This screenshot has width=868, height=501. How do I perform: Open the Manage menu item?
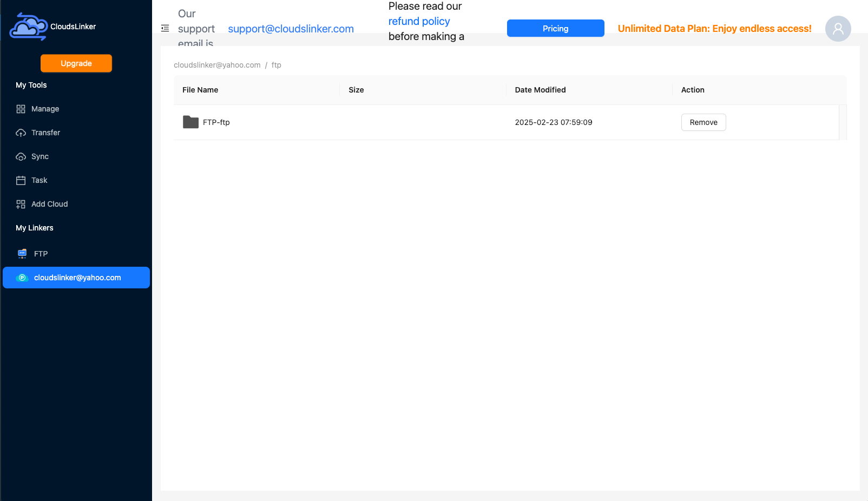pyautogui.click(x=76, y=109)
